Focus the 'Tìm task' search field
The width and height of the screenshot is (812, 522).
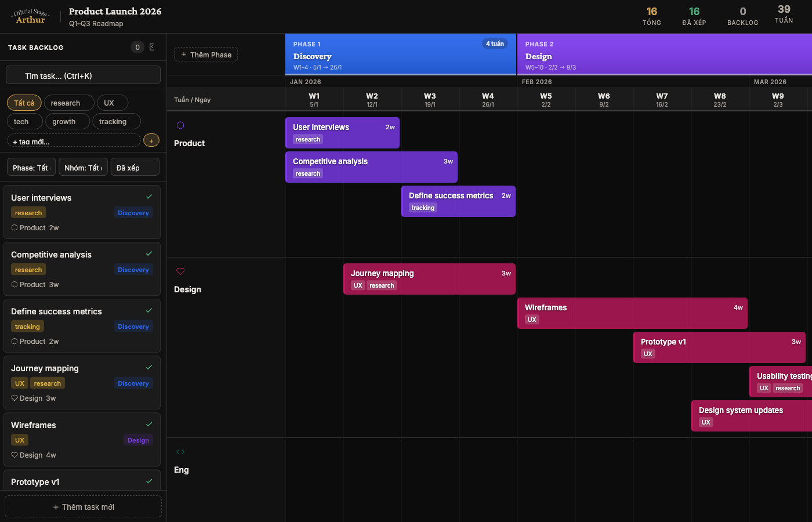[83, 75]
